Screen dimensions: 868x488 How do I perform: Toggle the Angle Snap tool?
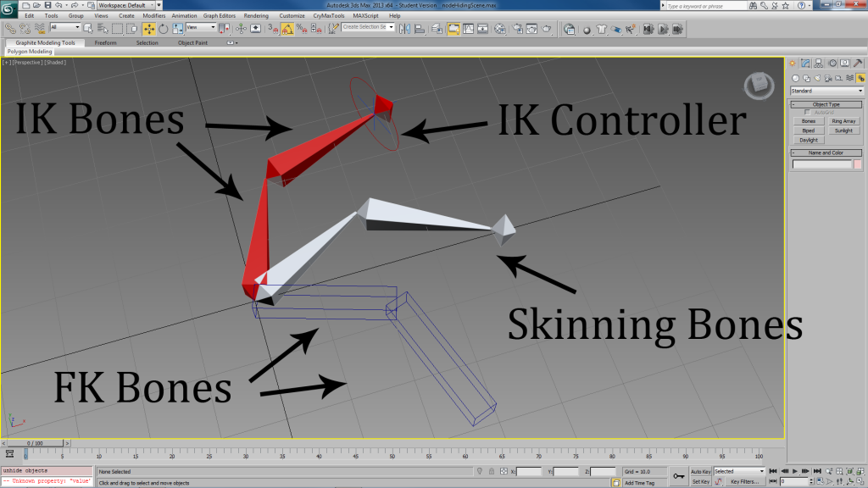click(287, 28)
